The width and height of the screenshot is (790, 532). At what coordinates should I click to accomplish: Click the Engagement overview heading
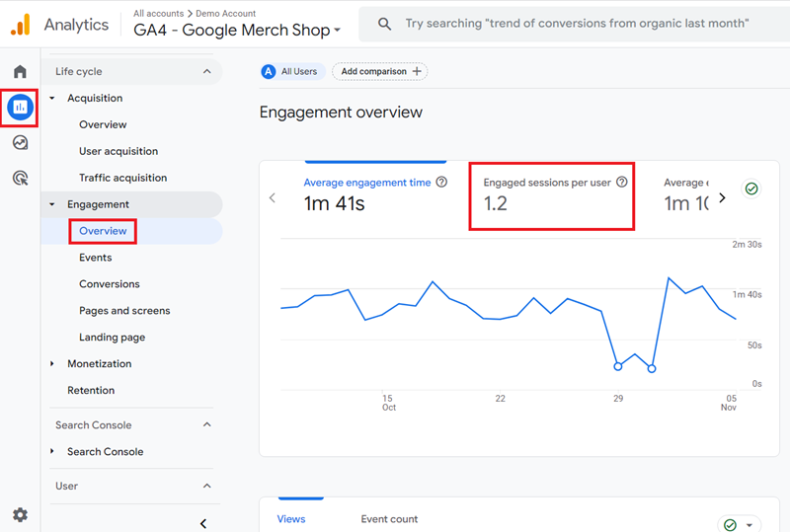coord(341,112)
